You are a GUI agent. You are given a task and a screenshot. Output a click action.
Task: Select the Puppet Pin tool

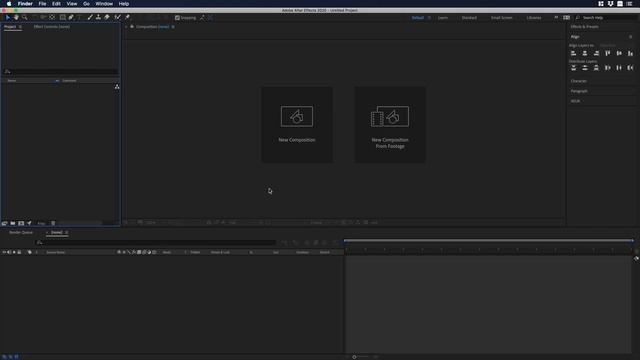pyautogui.click(x=127, y=18)
